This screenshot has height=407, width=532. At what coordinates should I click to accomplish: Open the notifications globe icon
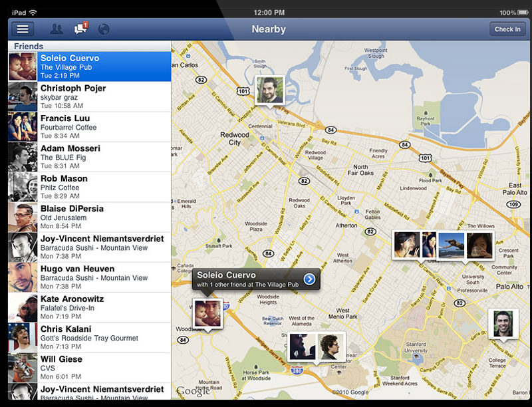click(104, 29)
